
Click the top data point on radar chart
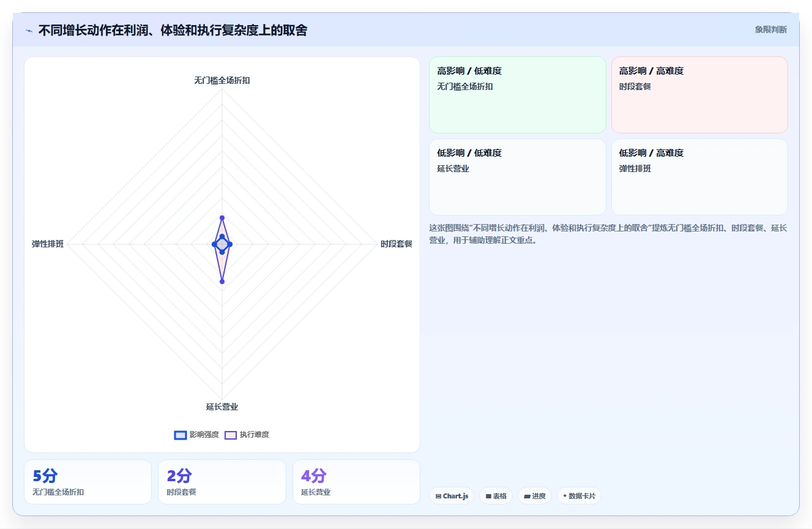tap(222, 218)
